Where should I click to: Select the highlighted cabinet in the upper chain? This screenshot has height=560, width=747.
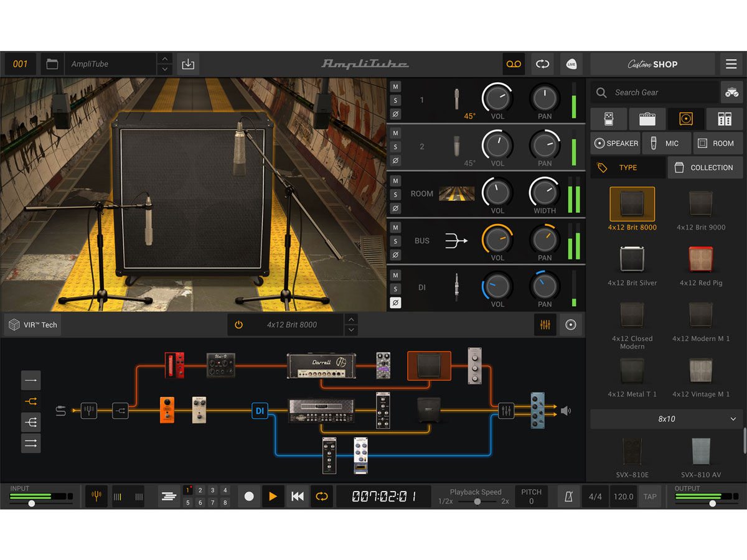(429, 365)
